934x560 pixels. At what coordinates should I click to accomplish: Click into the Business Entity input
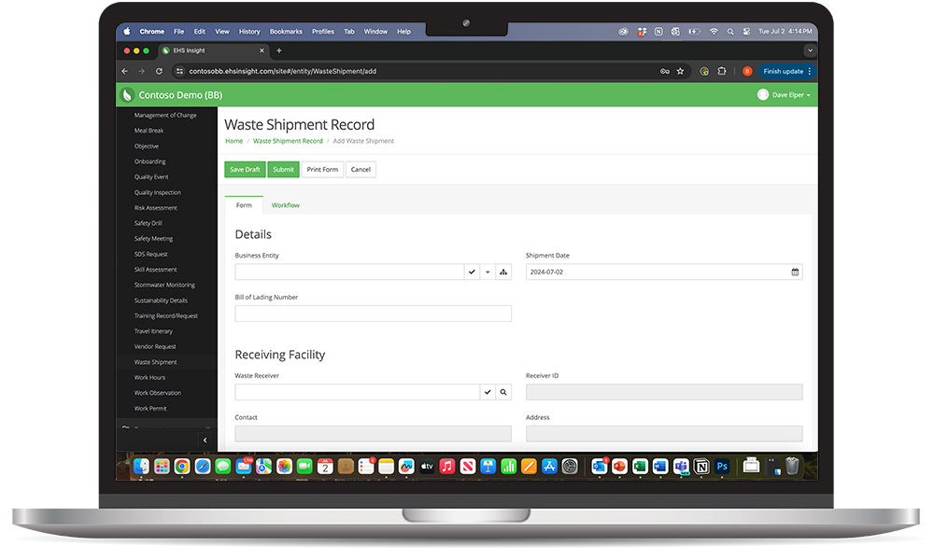[x=349, y=272]
